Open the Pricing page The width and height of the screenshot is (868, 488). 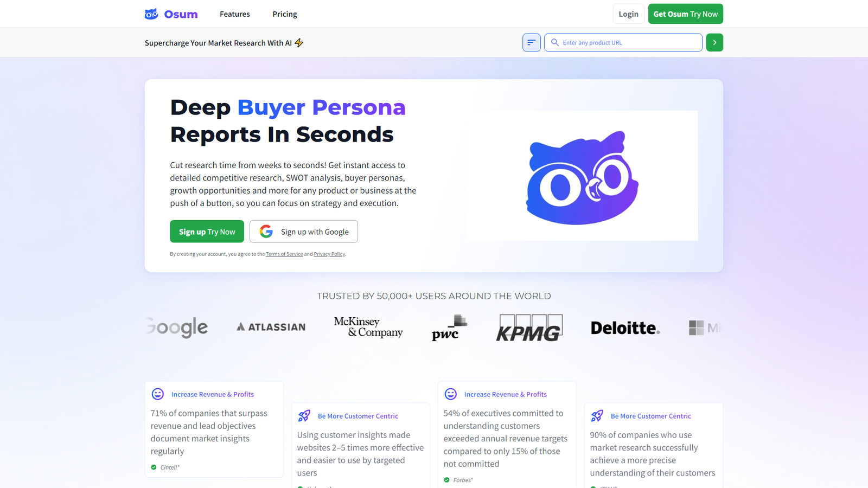click(285, 14)
